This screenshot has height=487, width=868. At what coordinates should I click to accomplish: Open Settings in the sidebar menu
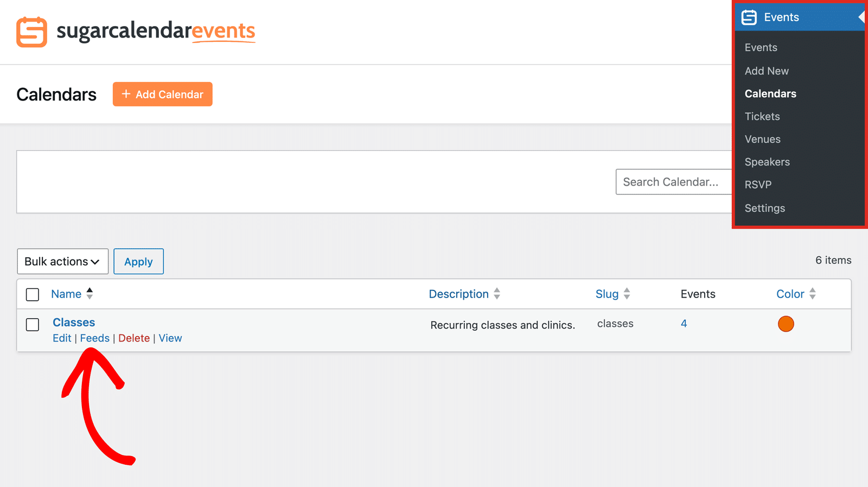pyautogui.click(x=764, y=208)
